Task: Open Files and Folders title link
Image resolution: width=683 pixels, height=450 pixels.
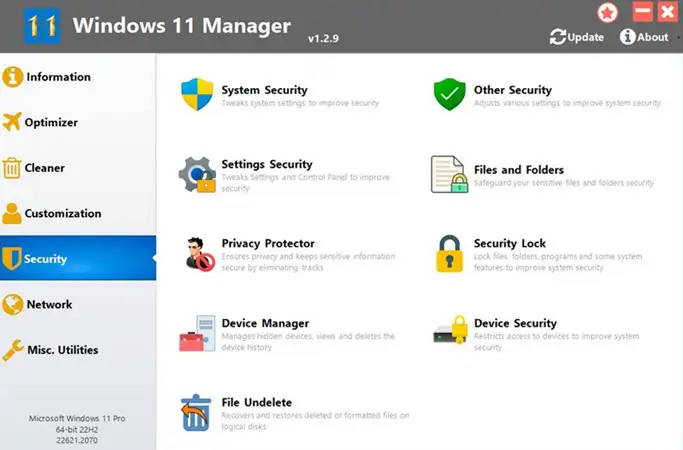Action: [519, 169]
